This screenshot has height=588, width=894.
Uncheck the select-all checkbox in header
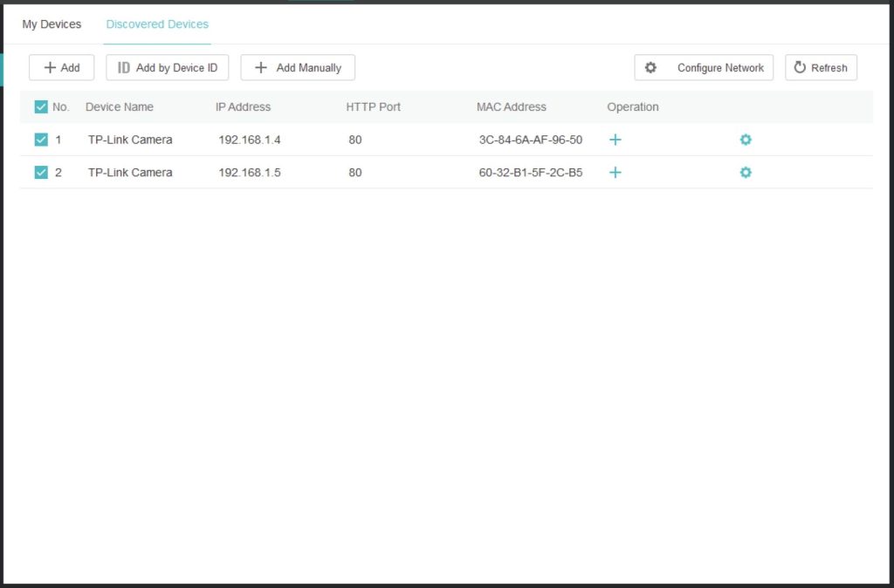point(41,106)
